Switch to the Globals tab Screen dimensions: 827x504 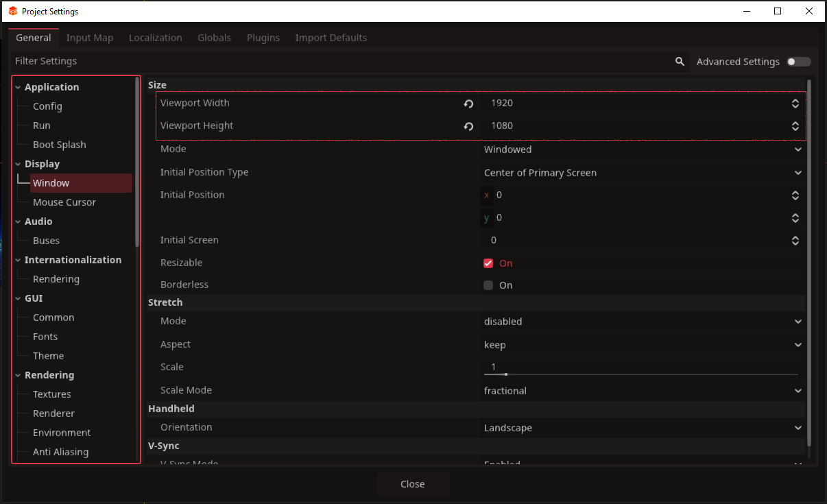(x=214, y=38)
